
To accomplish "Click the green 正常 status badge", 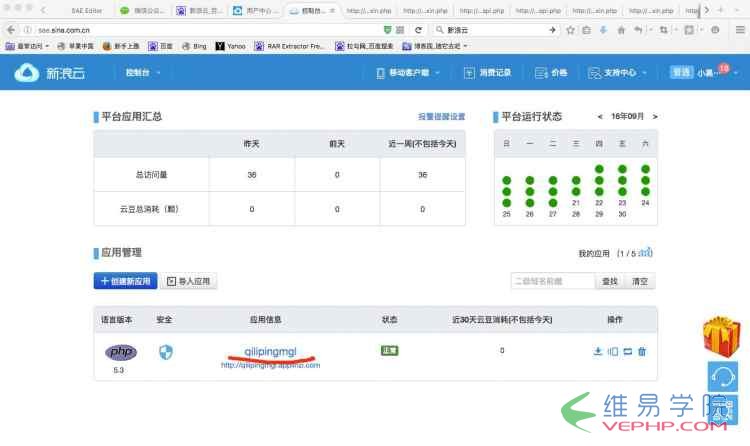I will click(389, 350).
